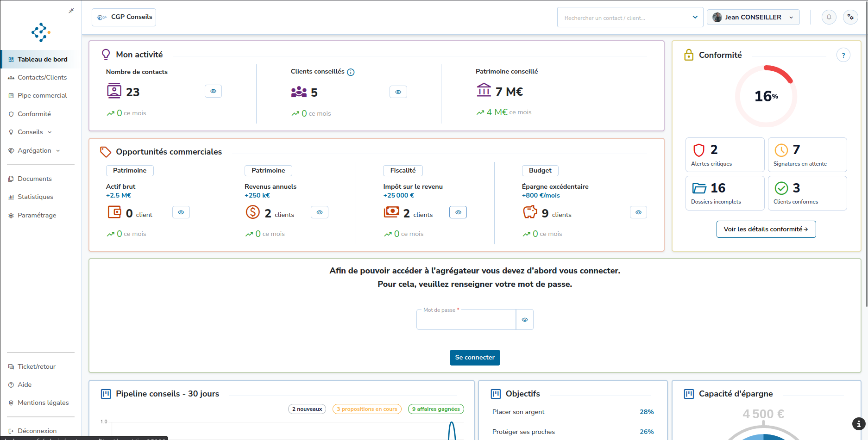Click the info icon next to Clients conseillés

point(351,72)
